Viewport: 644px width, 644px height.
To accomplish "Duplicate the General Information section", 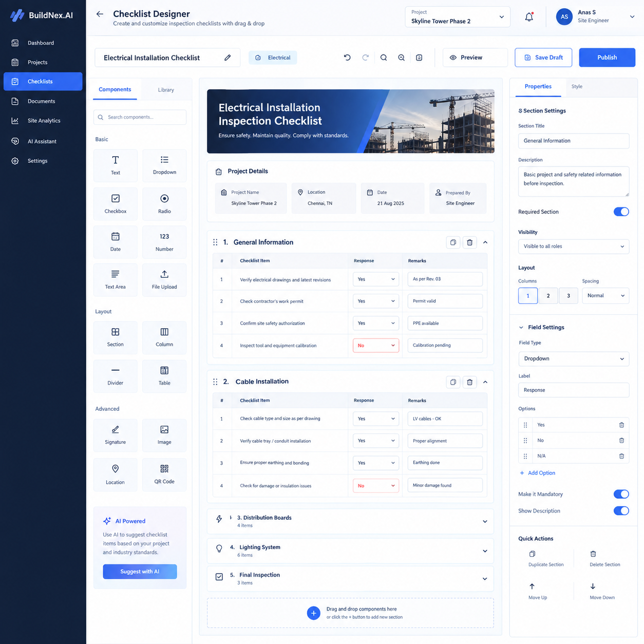I will (453, 242).
